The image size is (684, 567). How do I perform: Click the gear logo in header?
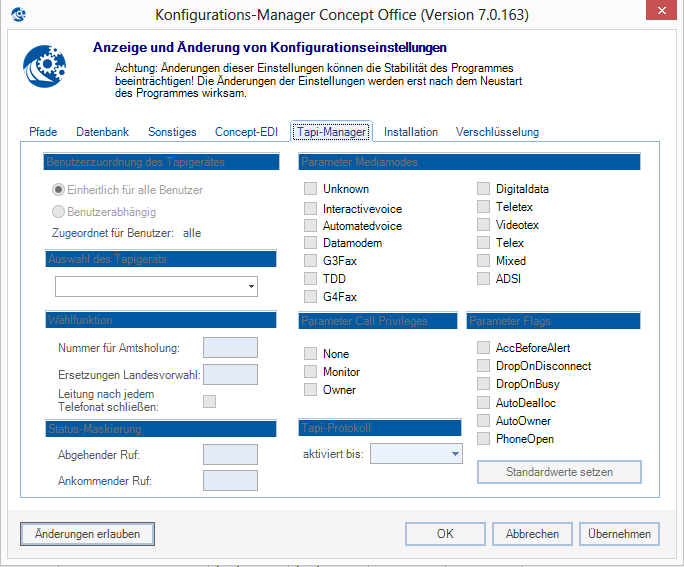(x=44, y=67)
